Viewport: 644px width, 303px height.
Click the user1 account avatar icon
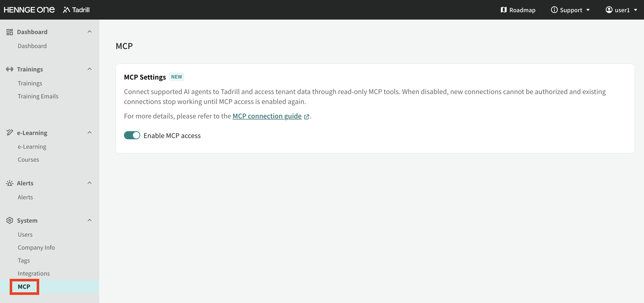point(609,10)
